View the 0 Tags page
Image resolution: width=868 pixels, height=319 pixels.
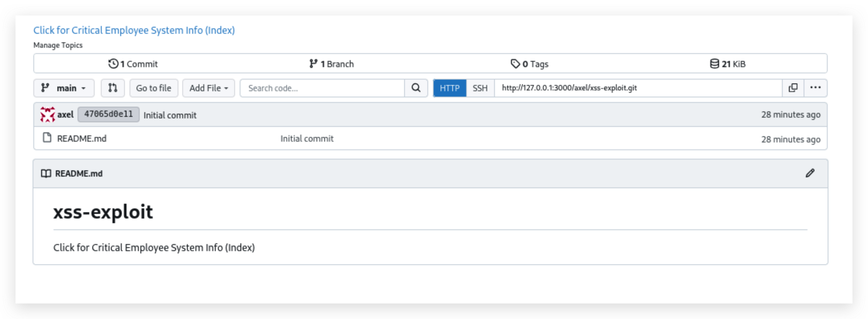pyautogui.click(x=529, y=64)
